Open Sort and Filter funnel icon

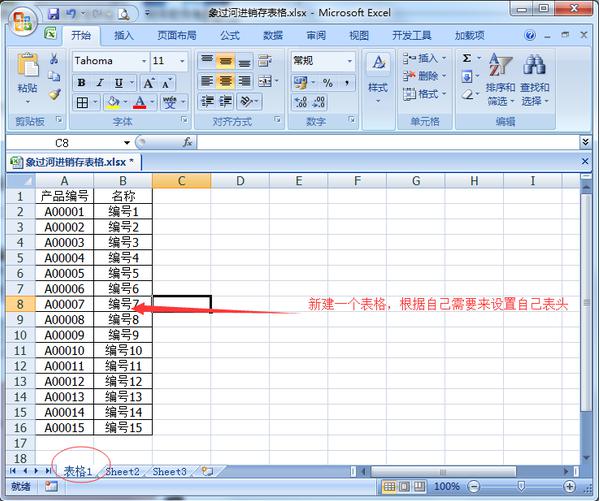coord(500,64)
